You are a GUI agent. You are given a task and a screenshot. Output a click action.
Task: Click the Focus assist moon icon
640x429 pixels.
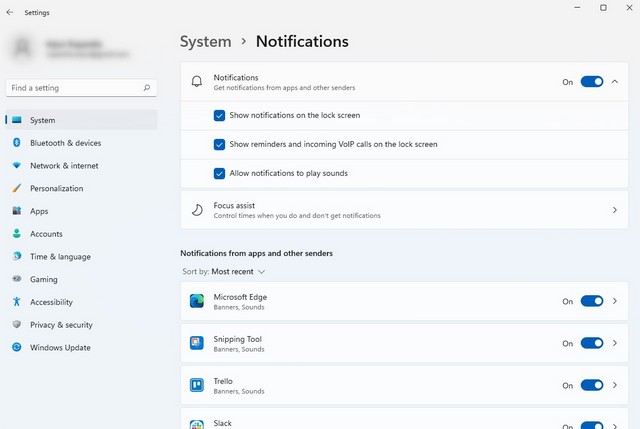pyautogui.click(x=197, y=210)
